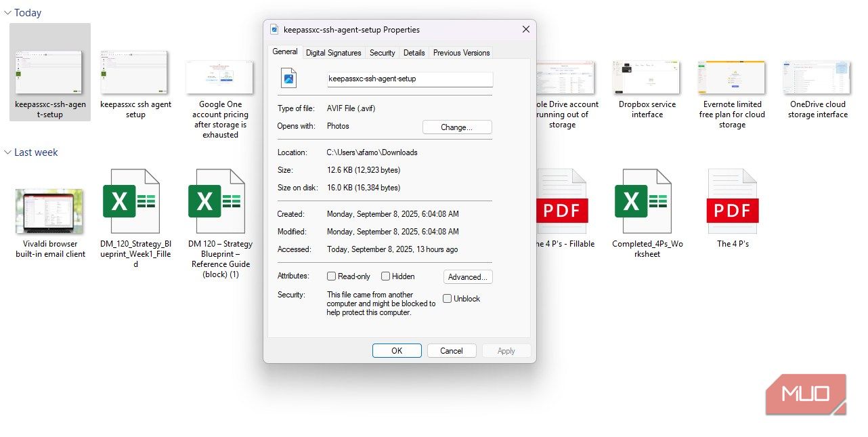Select the DM 120 Strategy Blueprint Reference Guide Excel icon
This screenshot has width=868, height=437.
(217, 201)
